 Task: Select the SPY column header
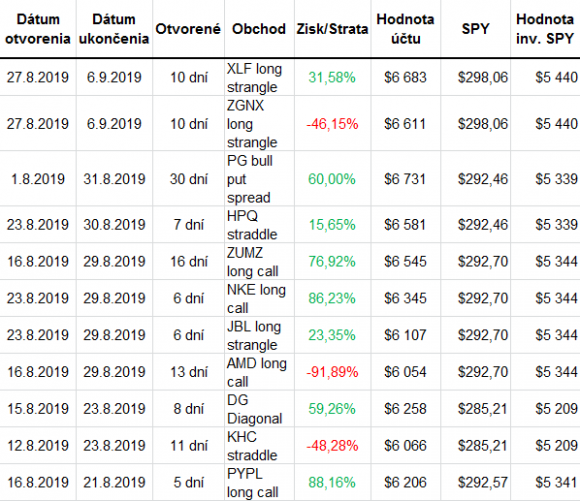coord(476,29)
